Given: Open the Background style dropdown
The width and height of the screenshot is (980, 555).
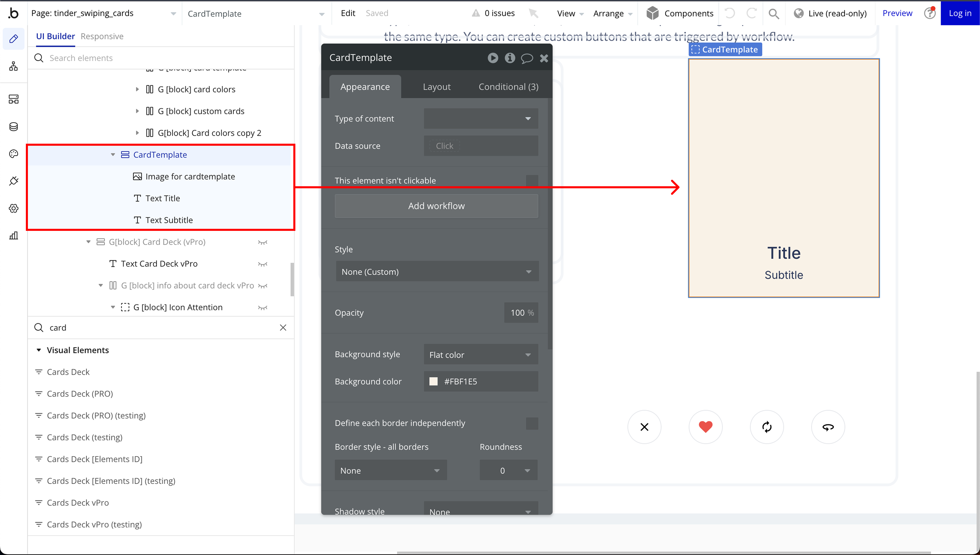Looking at the screenshot, I should 481,355.
